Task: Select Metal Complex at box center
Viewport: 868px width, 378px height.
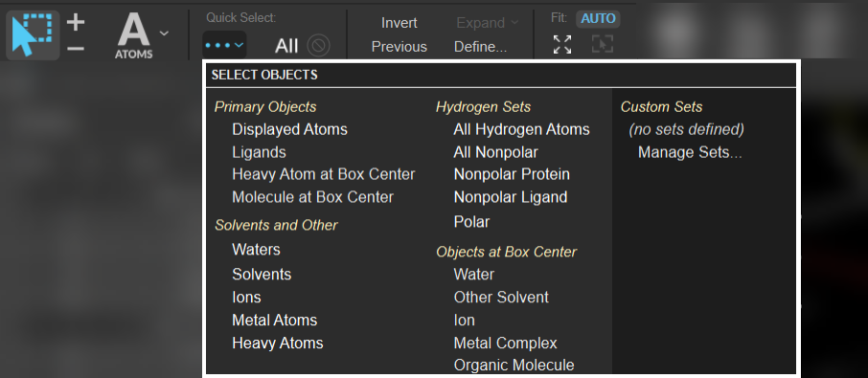Action: 506,343
